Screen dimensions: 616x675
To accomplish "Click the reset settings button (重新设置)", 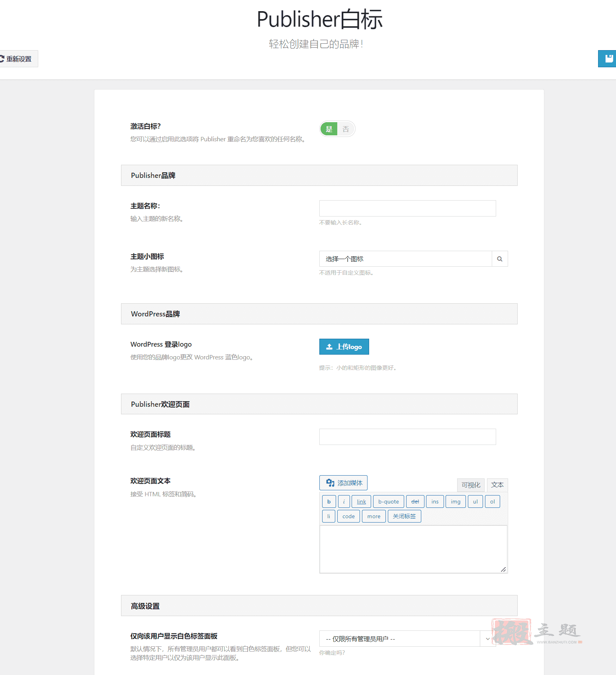I will [x=18, y=59].
